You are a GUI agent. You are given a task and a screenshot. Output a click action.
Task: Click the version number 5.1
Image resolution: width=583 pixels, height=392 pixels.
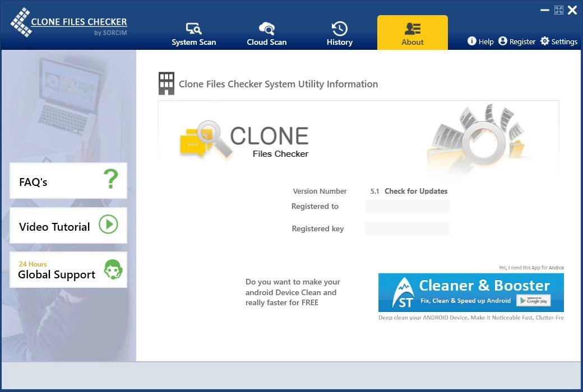pyautogui.click(x=374, y=192)
